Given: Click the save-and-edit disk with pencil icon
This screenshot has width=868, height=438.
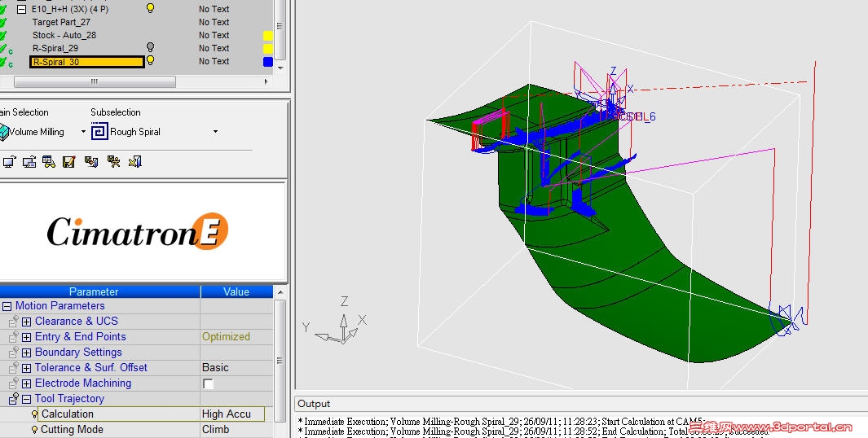Looking at the screenshot, I should (x=68, y=161).
